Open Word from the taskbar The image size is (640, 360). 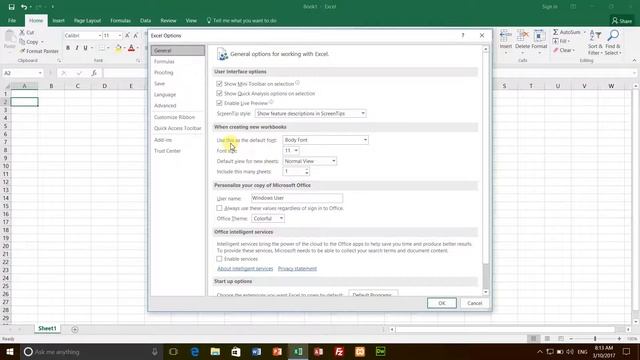[256, 351]
